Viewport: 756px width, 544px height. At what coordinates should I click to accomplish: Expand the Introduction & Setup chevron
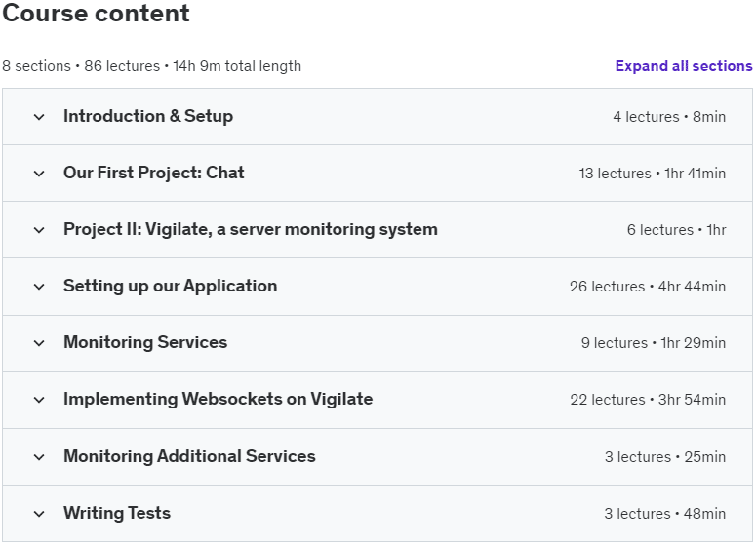[x=39, y=117]
